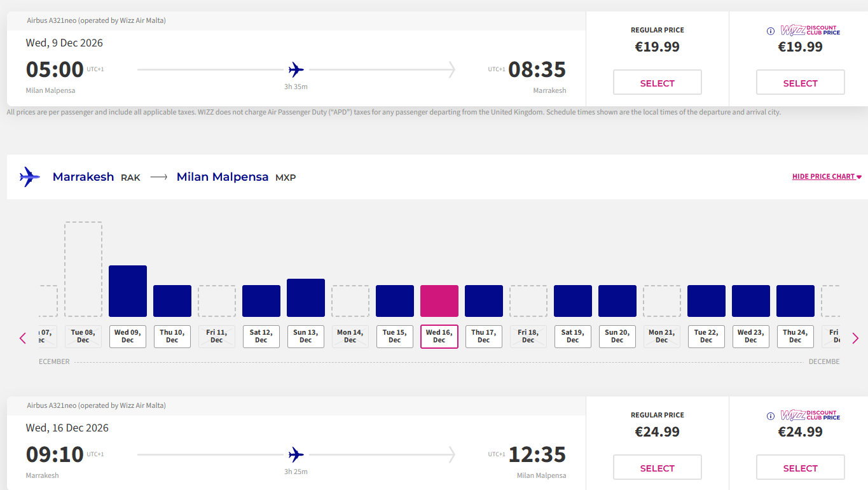Click the price bar above Thu 24, Dec
868x490 pixels.
point(796,301)
